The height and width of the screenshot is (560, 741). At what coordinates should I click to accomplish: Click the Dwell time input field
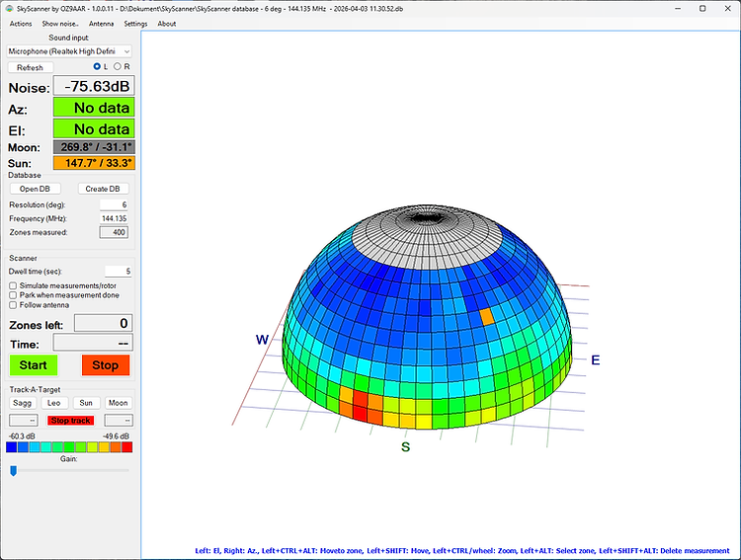click(x=118, y=271)
